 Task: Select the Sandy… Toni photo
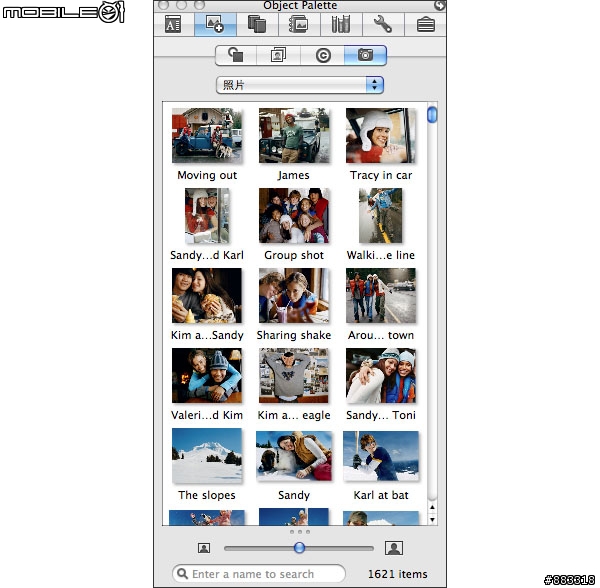(381, 375)
